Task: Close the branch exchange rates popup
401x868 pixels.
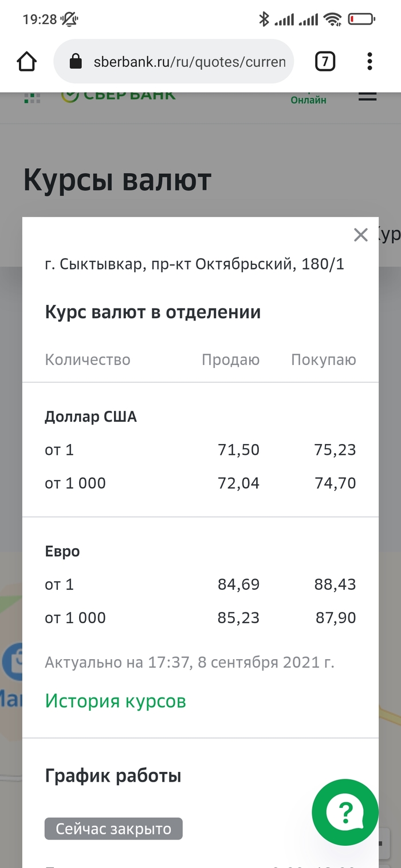Action: (360, 235)
